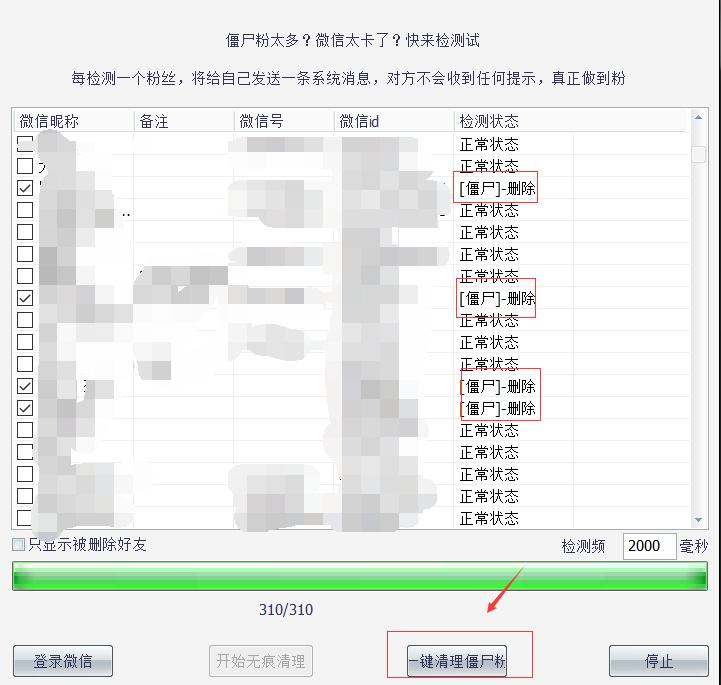The width and height of the screenshot is (721, 685).
Task: Click the detection interval field showing 2000
Action: (x=649, y=546)
